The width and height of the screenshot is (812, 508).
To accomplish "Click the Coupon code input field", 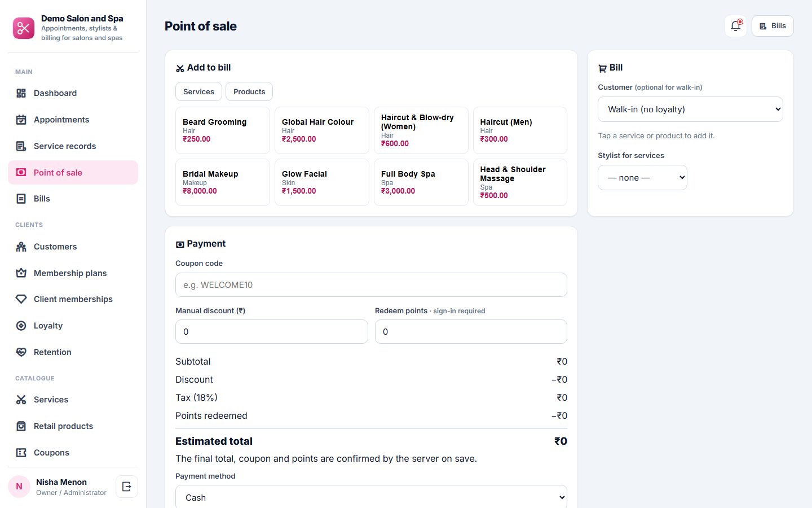I will coord(371,285).
